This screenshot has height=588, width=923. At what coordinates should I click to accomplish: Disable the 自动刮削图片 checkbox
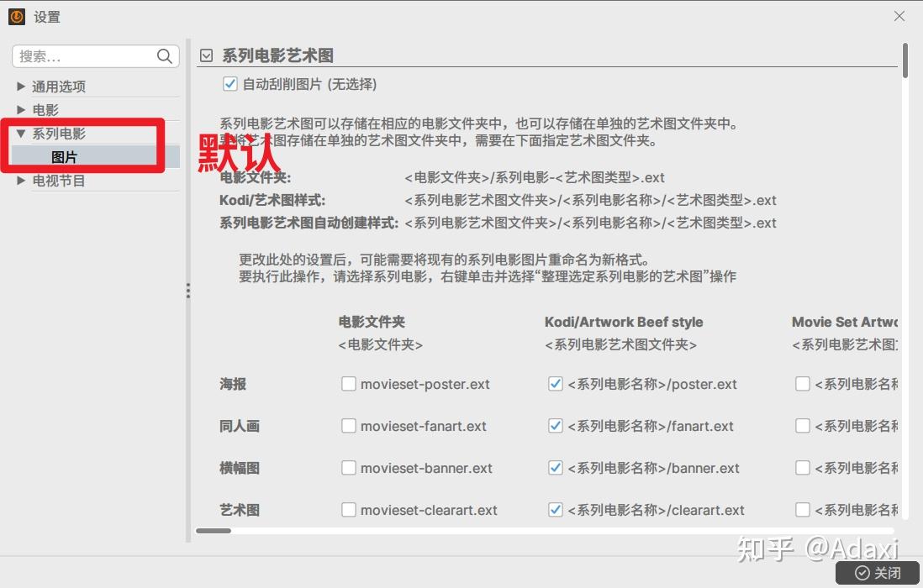click(230, 83)
